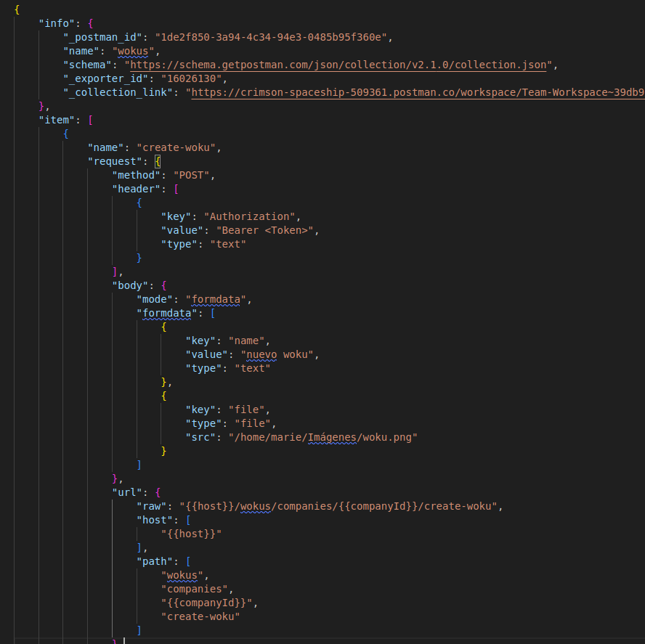Screen dimensions: 645x644
Task: Open the crimson-spaceship postman.co workspace URL
Action: coord(418,92)
